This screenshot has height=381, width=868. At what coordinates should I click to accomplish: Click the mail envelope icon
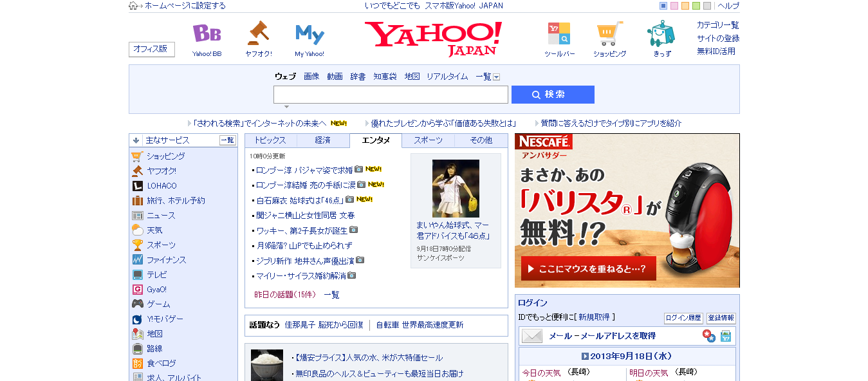pos(532,336)
